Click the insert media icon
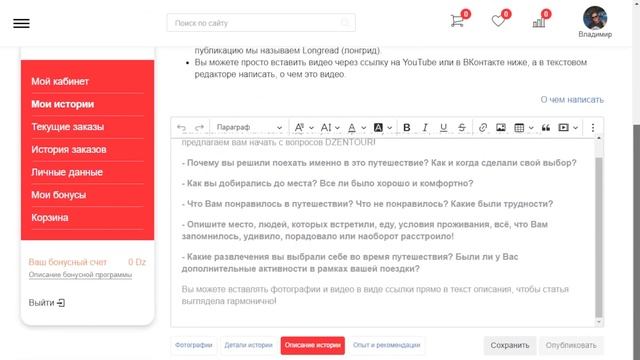 pyautogui.click(x=564, y=128)
